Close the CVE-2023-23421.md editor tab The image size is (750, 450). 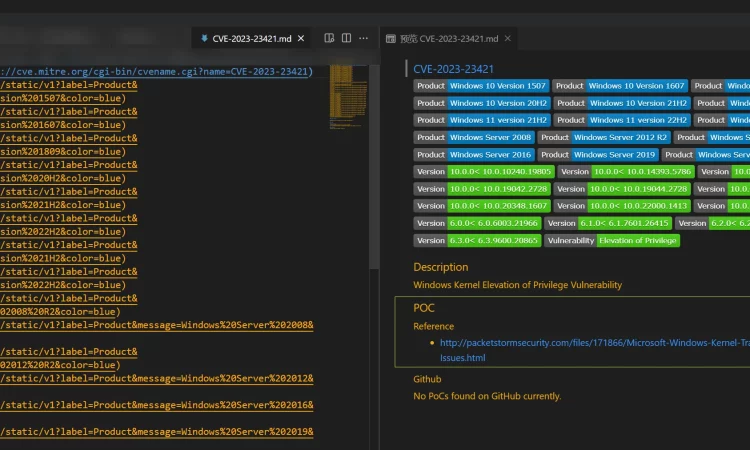301,39
